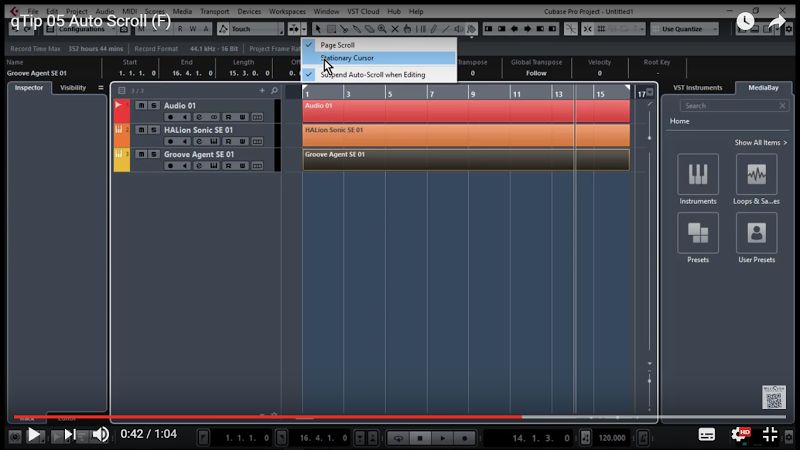
Task: Toggle Read automation on HALion Sonic SE 01
Action: click(228, 141)
